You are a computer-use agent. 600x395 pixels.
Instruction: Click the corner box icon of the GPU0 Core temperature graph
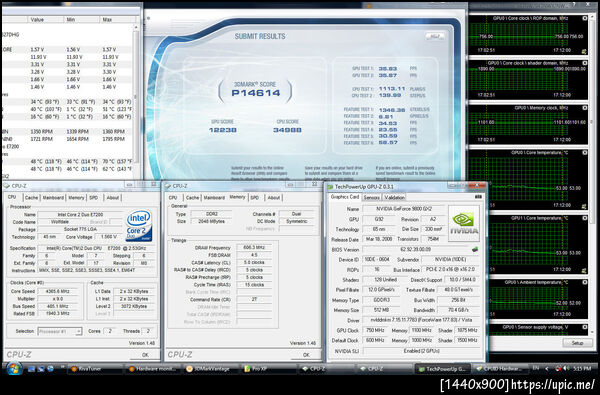click(585, 153)
